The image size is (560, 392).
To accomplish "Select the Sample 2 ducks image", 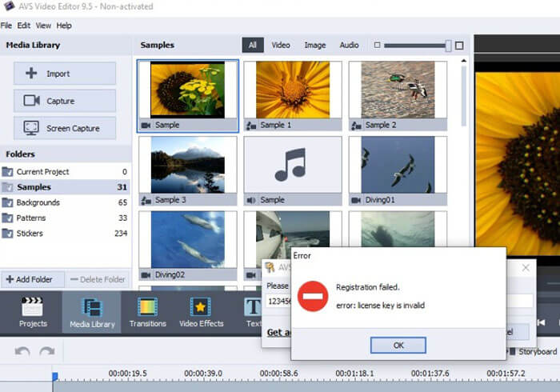I will coord(398,96).
